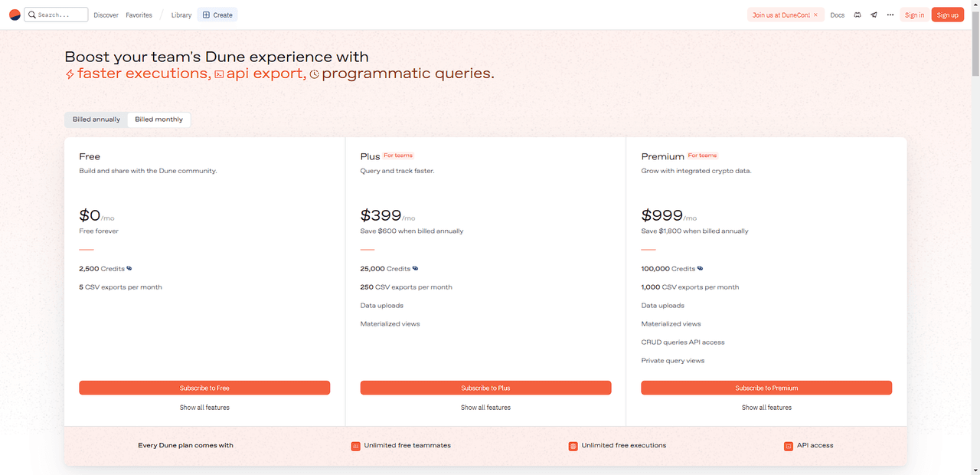Open the three-dots more menu
980x475 pixels.
(x=890, y=15)
